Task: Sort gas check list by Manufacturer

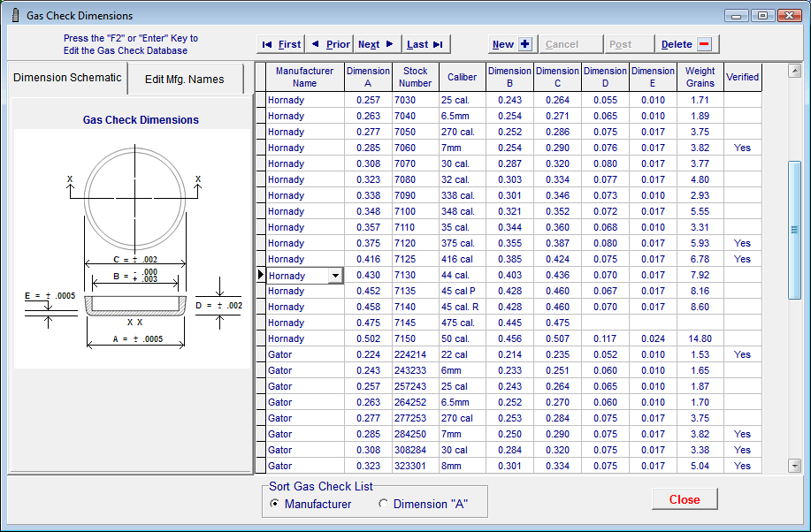Action: (310, 504)
